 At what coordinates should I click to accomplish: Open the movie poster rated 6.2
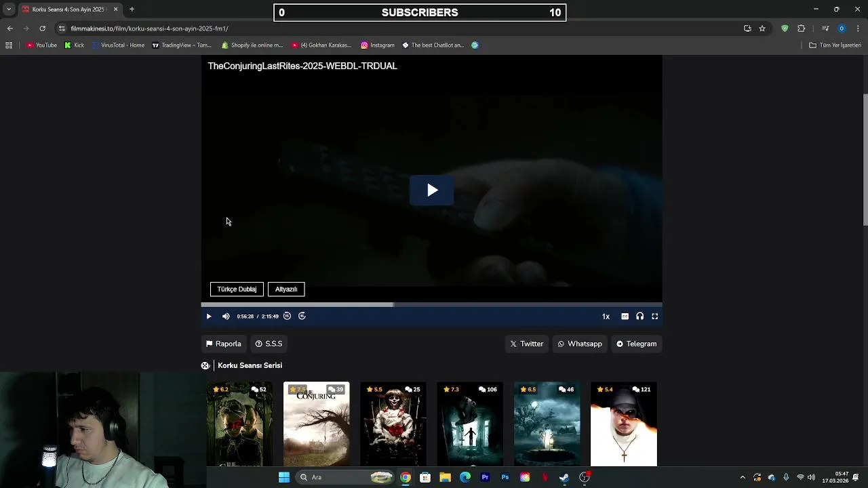point(239,424)
